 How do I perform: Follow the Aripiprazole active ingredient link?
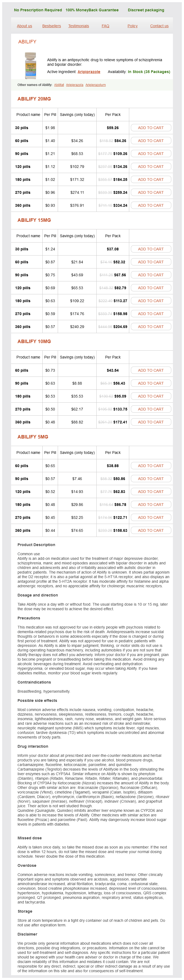tap(89, 71)
